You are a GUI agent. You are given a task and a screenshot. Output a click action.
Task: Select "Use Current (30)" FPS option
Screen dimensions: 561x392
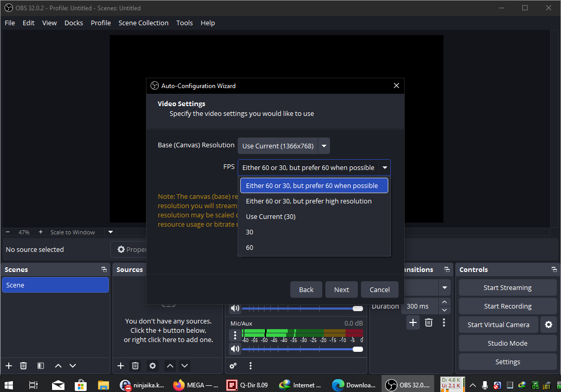(x=271, y=216)
